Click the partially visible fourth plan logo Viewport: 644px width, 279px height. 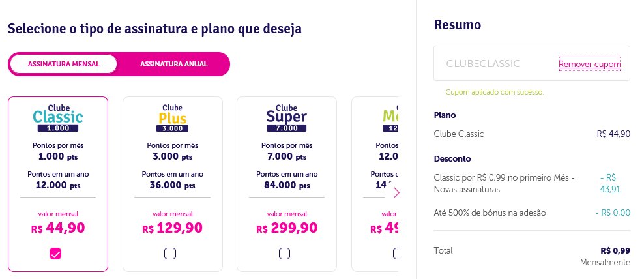(x=390, y=118)
